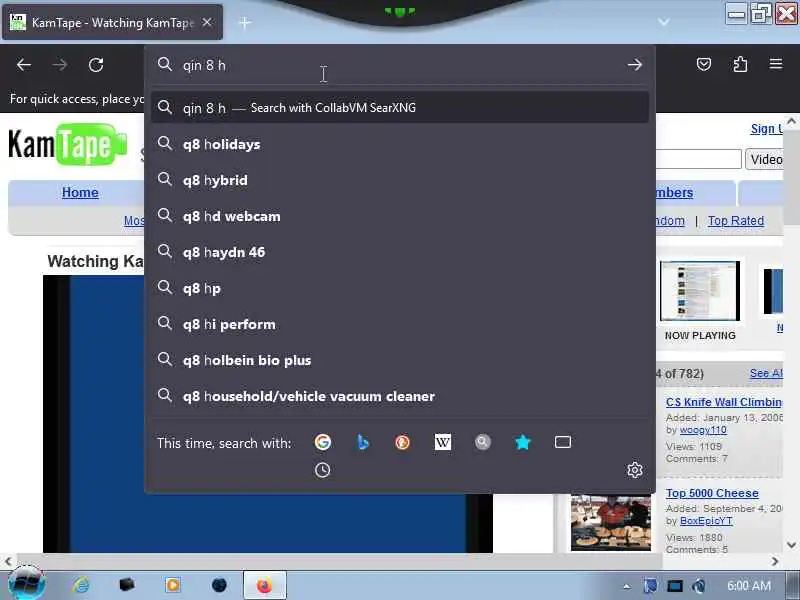Open search settings gear icon

[x=635, y=470]
